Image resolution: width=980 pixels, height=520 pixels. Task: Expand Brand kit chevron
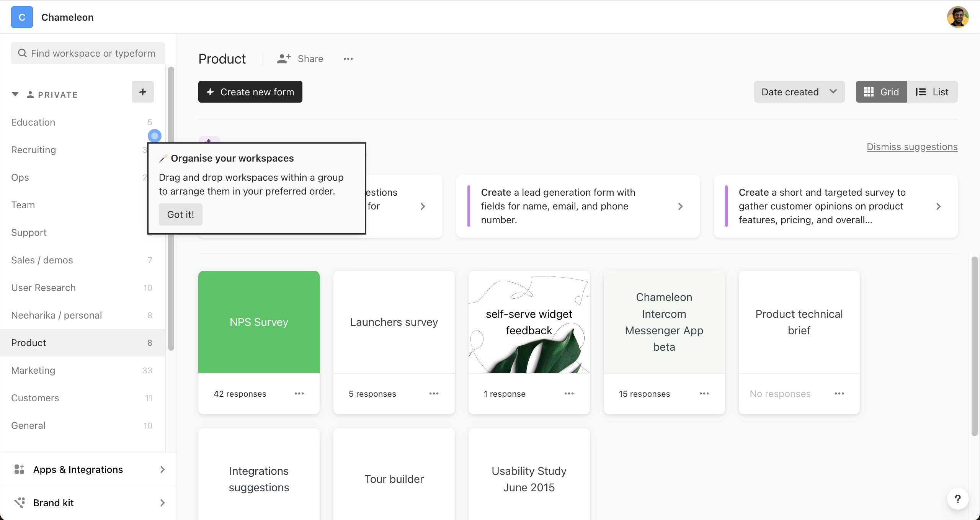[x=162, y=503]
